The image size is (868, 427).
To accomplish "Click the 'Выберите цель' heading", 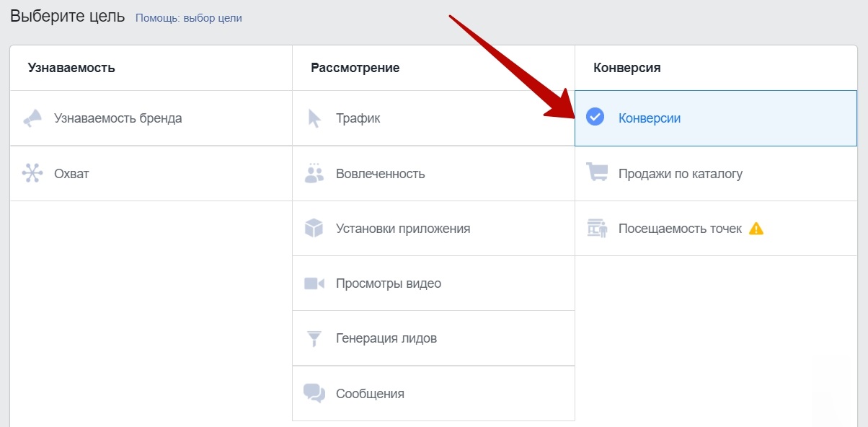I will (x=68, y=17).
